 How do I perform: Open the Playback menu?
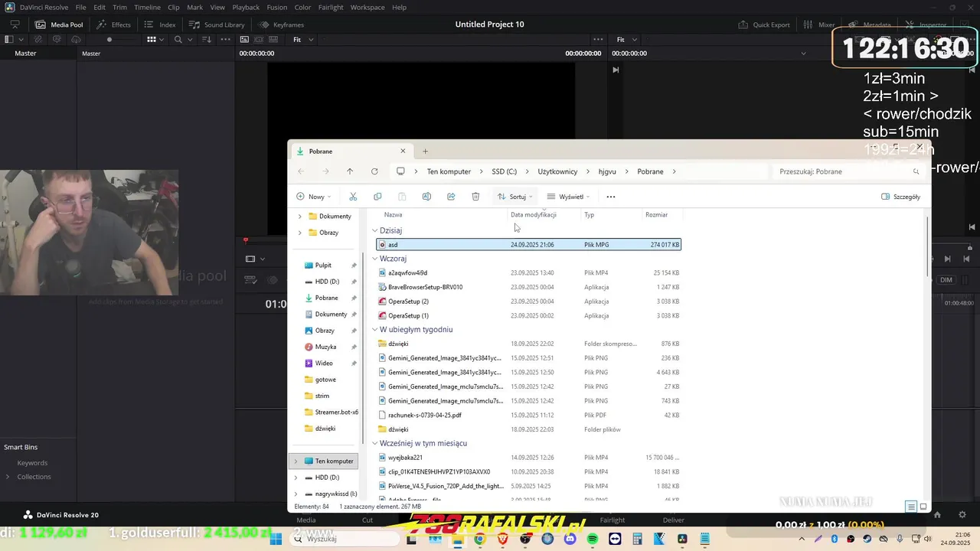point(246,7)
